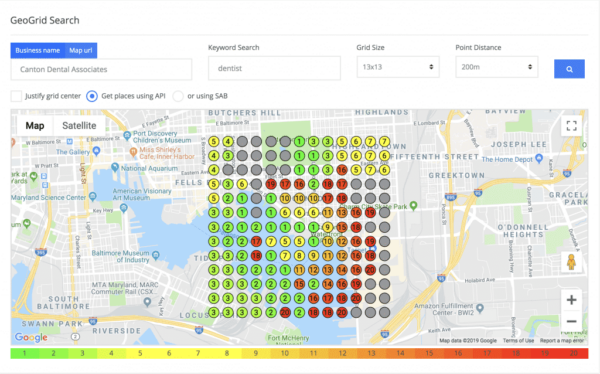This screenshot has height=374, width=600.
Task: Click the Map data ©2019 Google text
Action: click(468, 340)
